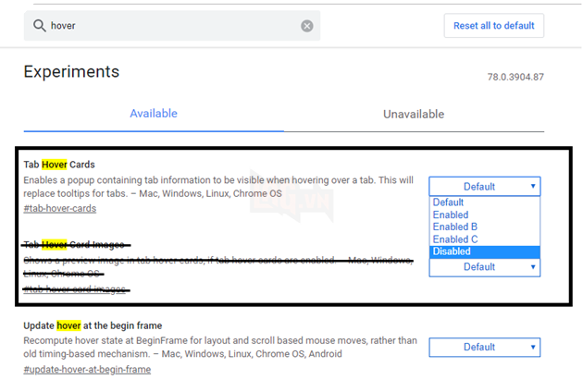Open the Tab Hover Cards dropdown
Screen dimensions: 583x392
click(484, 186)
